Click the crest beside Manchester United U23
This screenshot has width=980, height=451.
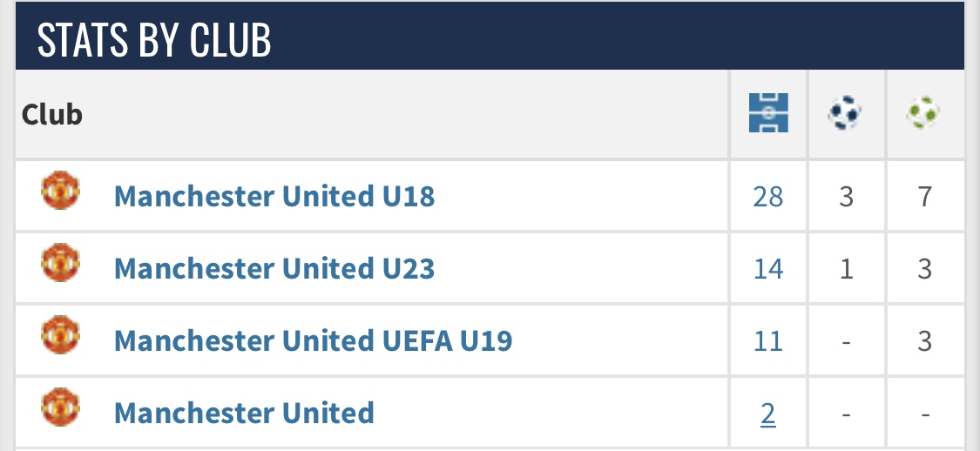pyautogui.click(x=61, y=263)
